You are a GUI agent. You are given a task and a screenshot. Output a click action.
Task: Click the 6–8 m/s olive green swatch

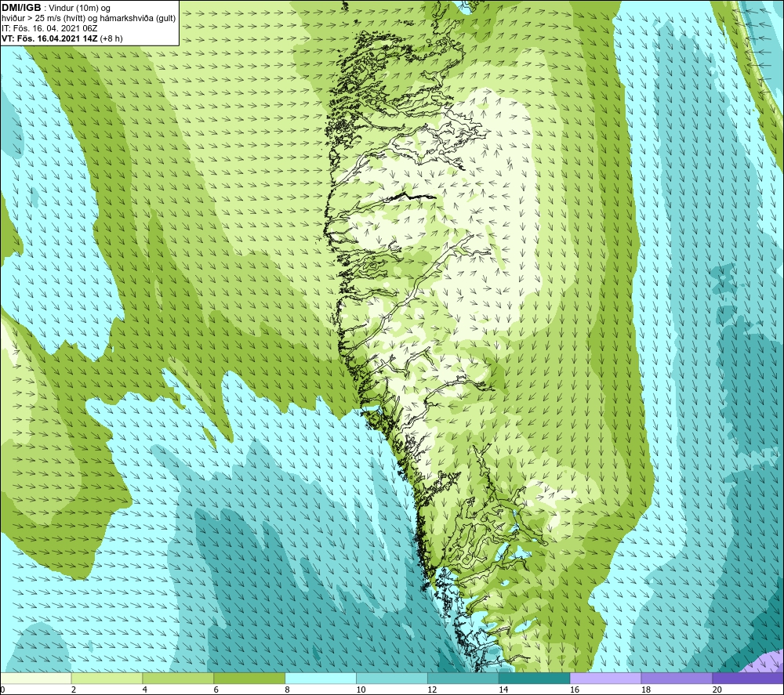249,678
